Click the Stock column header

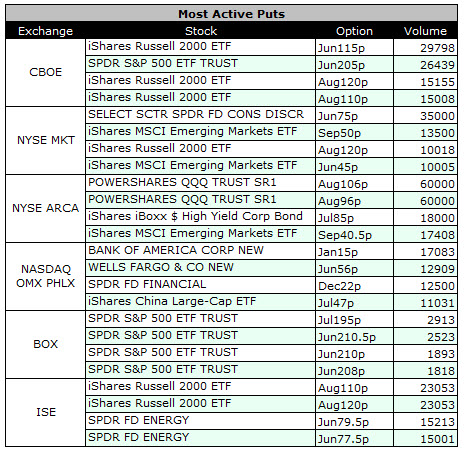click(201, 31)
